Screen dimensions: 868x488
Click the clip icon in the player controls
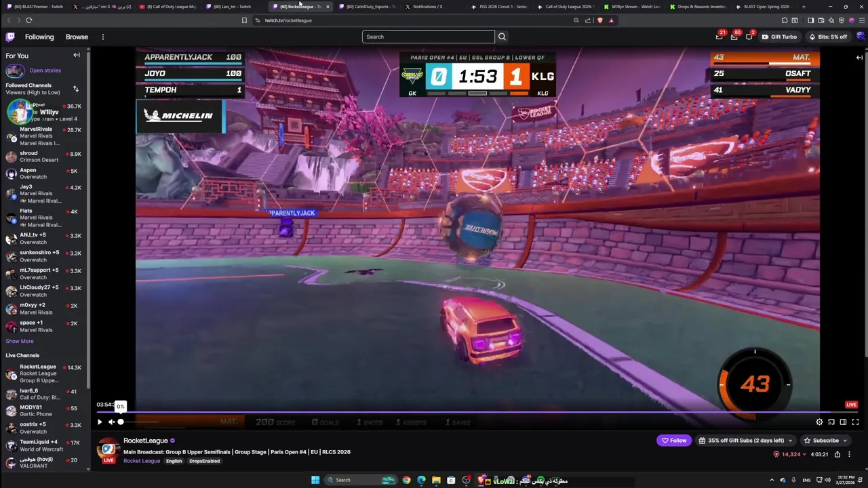pos(831,422)
